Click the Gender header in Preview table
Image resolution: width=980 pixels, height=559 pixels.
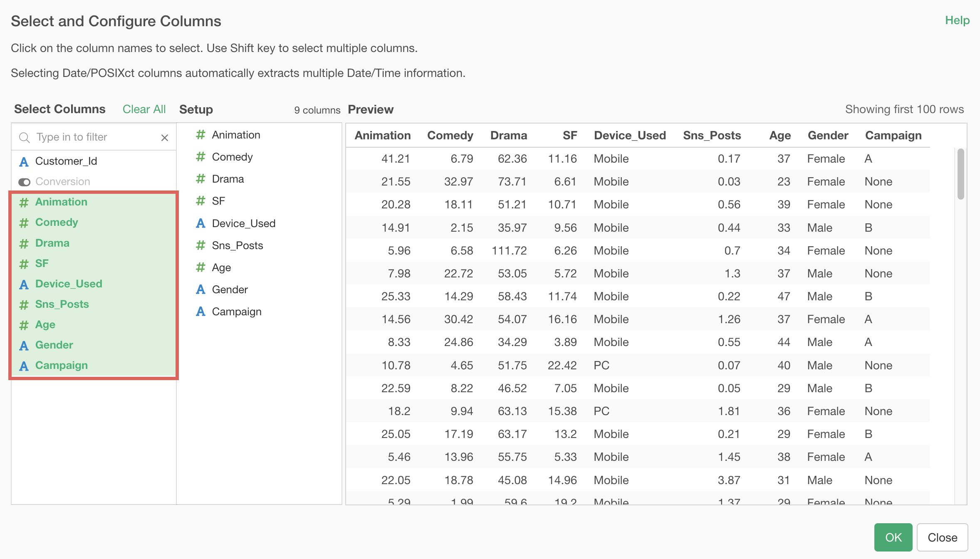828,136
